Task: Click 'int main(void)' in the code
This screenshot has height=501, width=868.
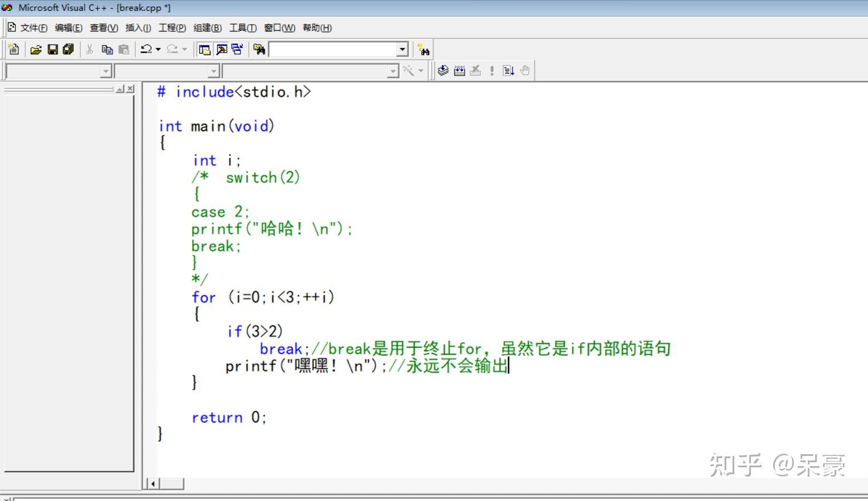Action: (x=217, y=126)
